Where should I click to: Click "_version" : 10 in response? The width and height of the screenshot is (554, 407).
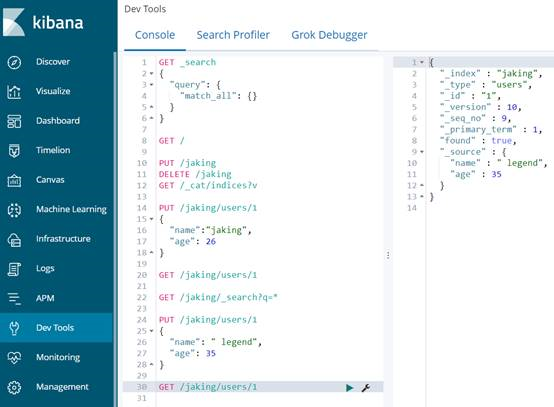[x=481, y=107]
